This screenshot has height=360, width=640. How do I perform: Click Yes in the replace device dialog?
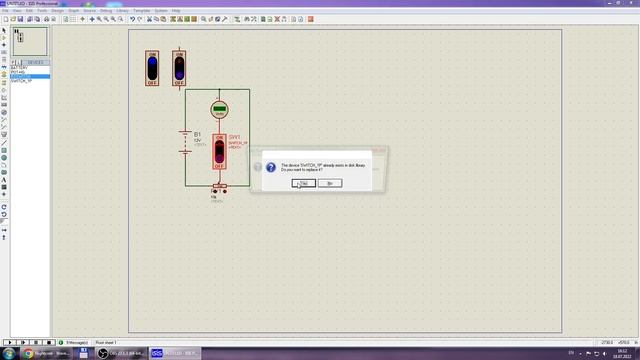(x=304, y=183)
